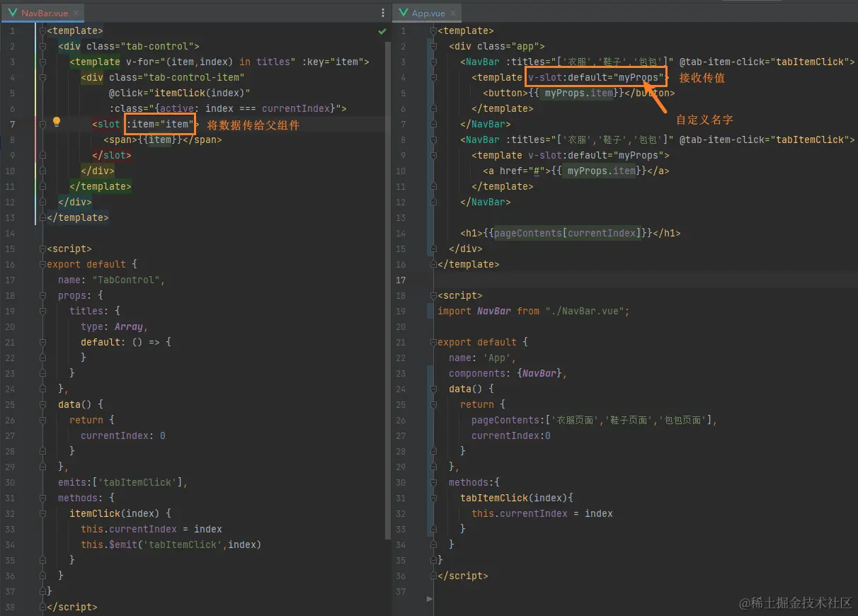The width and height of the screenshot is (858, 616).
Task: Collapse tabItemClick method at App.vue line 31
Action: (x=434, y=498)
